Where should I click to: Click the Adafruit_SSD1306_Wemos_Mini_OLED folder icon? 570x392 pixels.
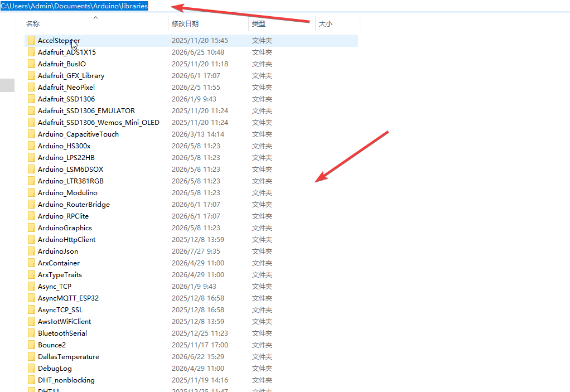coord(32,123)
